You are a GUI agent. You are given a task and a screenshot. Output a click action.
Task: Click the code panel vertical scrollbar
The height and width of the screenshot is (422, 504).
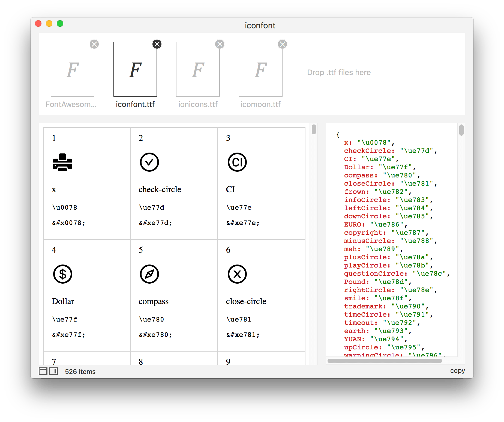click(461, 130)
